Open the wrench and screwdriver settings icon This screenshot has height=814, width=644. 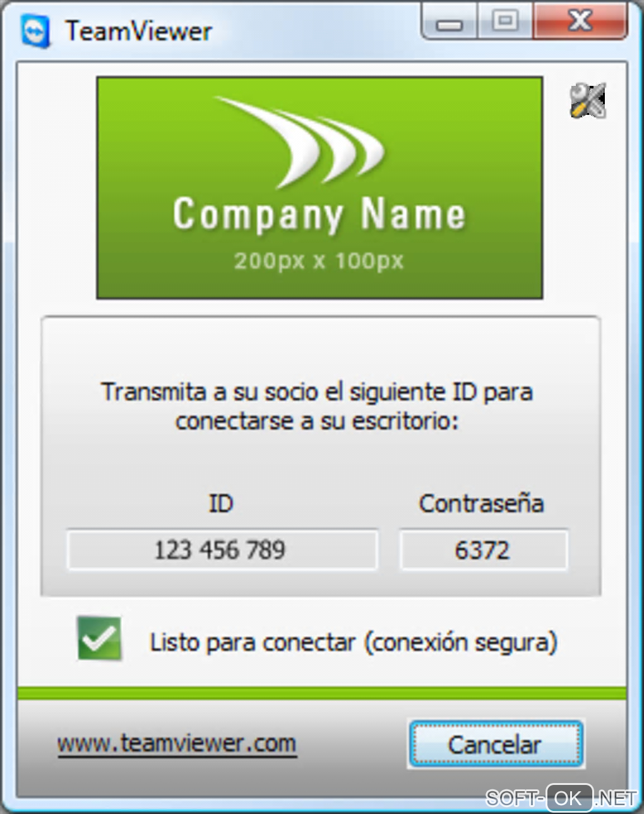[588, 100]
